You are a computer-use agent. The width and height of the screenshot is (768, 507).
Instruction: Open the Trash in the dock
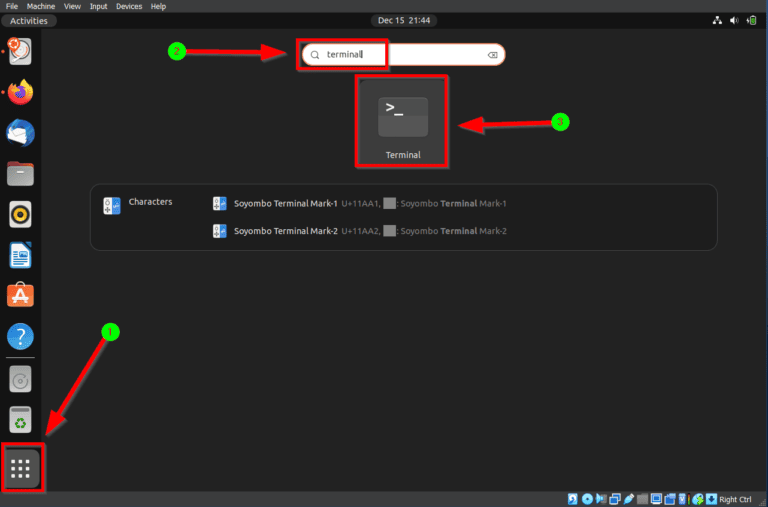click(x=20, y=420)
